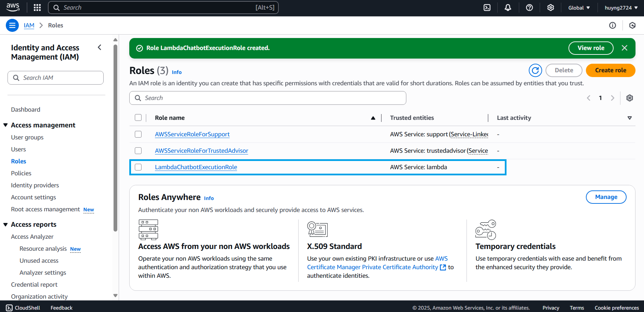
Task: Check the LambdaChatbotExecutionRole row checkbox
Action: (x=138, y=167)
